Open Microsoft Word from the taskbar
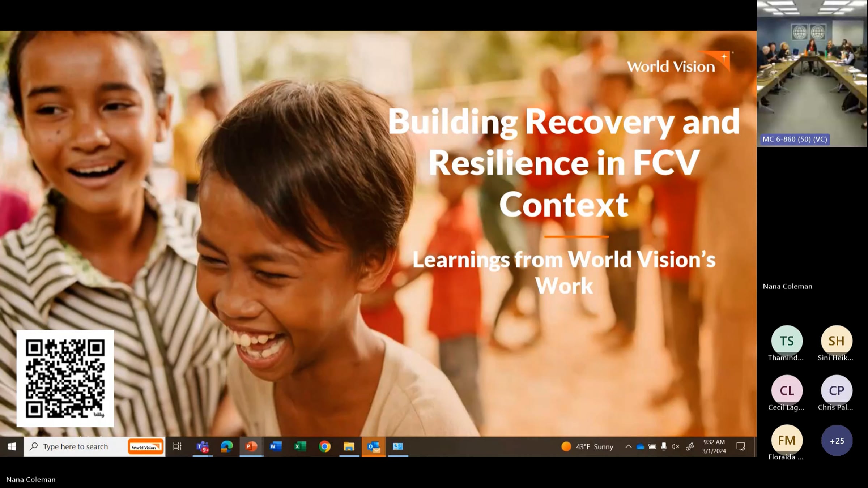868x488 pixels. pyautogui.click(x=276, y=447)
